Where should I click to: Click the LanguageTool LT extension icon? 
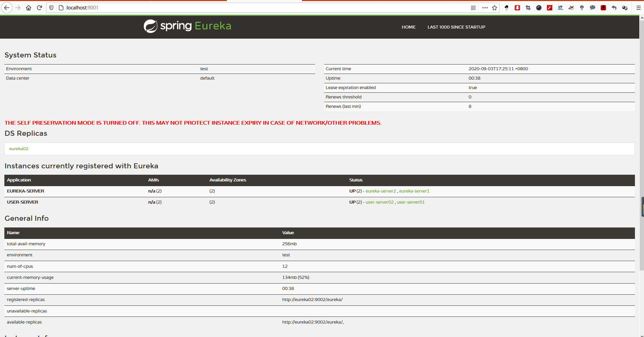(x=560, y=8)
